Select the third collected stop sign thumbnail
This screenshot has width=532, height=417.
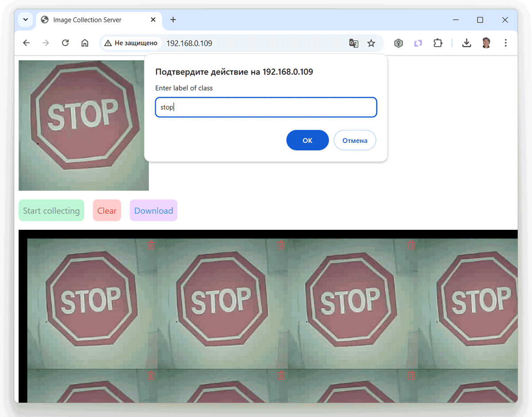(353, 304)
